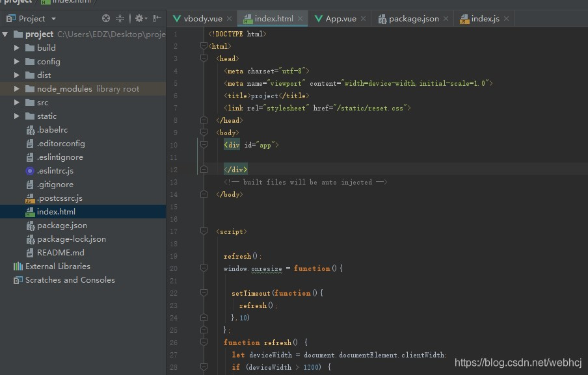Click the built files comment on line 13
The width and height of the screenshot is (588, 375).
[305, 183]
